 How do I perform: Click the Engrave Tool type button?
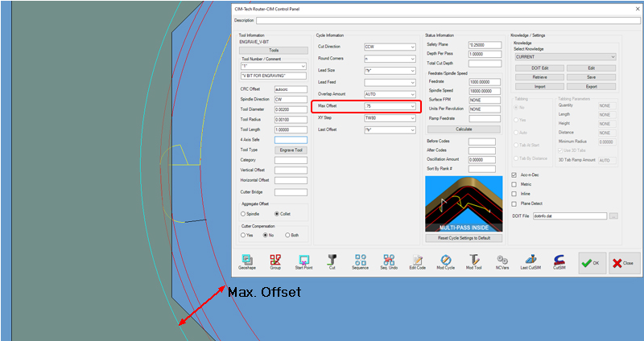tap(291, 150)
